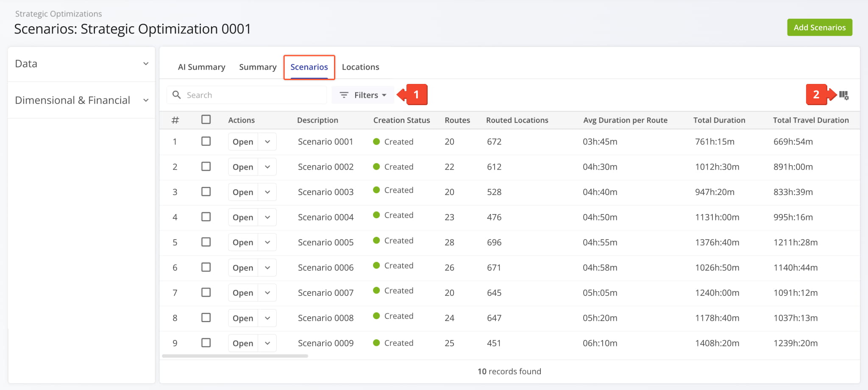This screenshot has height=390, width=868.
Task: Click the 03h:45m average duration cell
Action: click(600, 142)
